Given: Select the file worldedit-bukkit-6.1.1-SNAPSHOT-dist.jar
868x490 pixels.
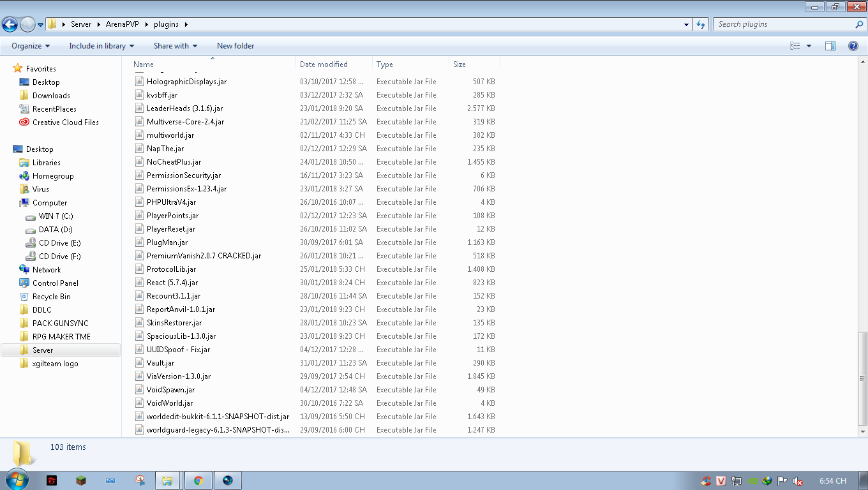Looking at the screenshot, I should pos(218,417).
